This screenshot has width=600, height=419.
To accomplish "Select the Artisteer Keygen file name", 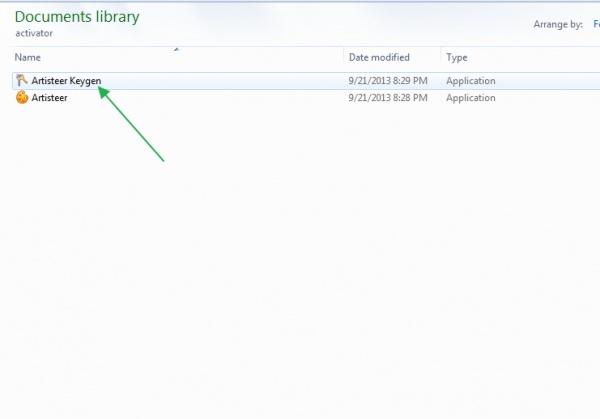I will [66, 81].
